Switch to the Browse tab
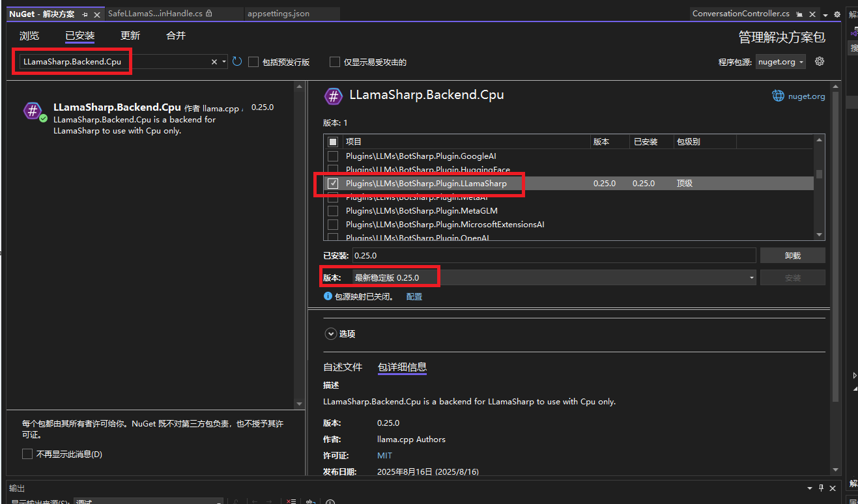858x504 pixels. [x=29, y=36]
